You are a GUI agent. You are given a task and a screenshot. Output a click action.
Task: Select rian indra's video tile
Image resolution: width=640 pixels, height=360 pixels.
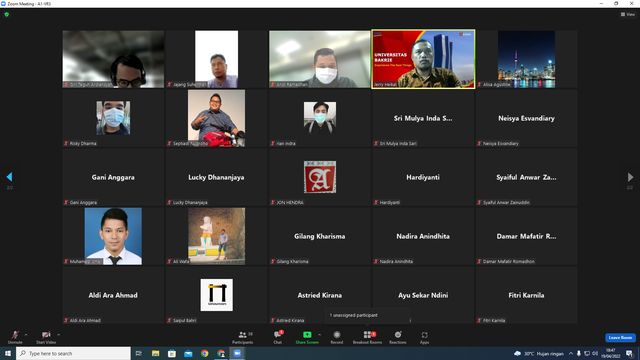[x=320, y=118]
